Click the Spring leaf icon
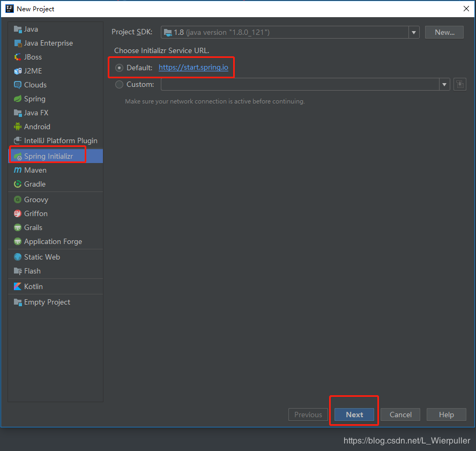Screen dimensions: 476x451 coord(18,99)
